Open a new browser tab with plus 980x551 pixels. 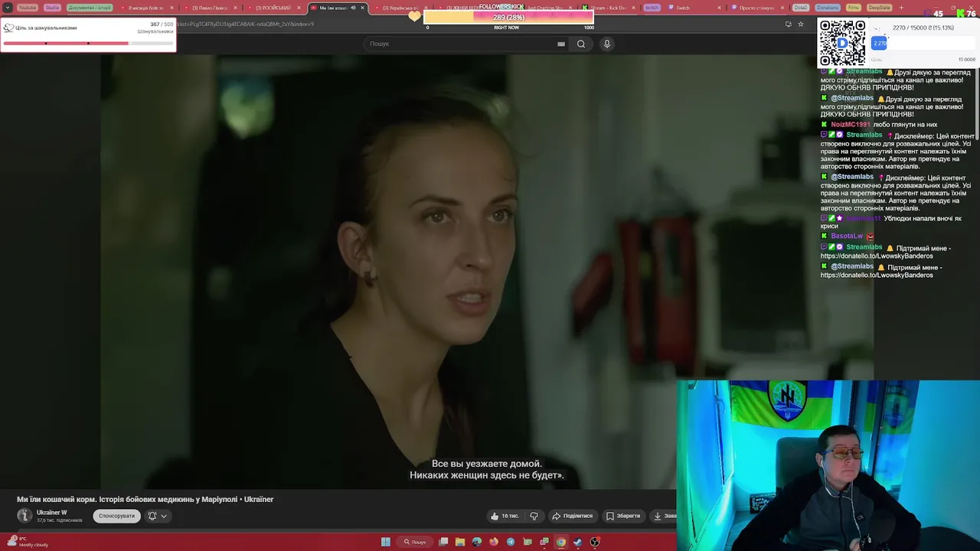pyautogui.click(x=901, y=8)
